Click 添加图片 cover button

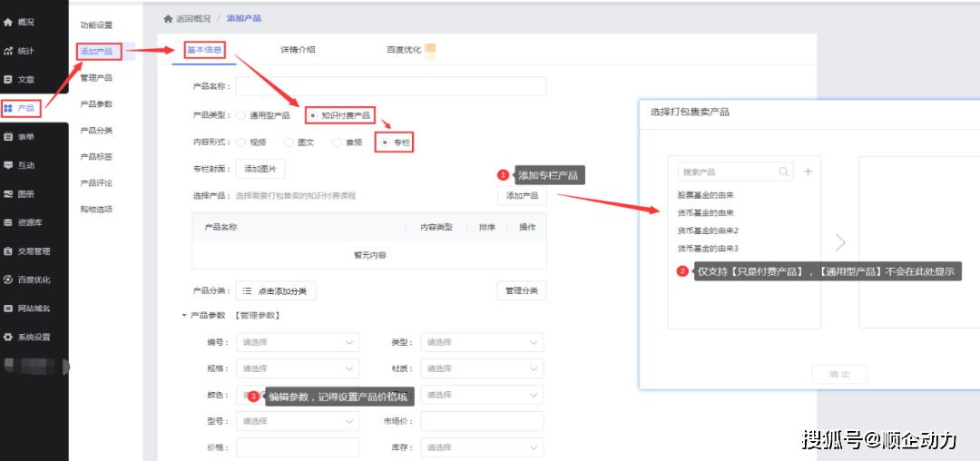(x=260, y=169)
